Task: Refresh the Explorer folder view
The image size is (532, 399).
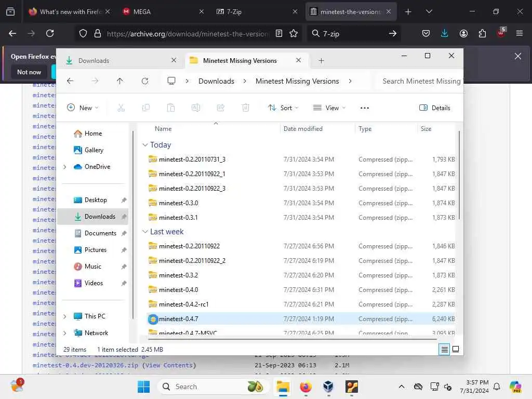Action: (x=145, y=81)
